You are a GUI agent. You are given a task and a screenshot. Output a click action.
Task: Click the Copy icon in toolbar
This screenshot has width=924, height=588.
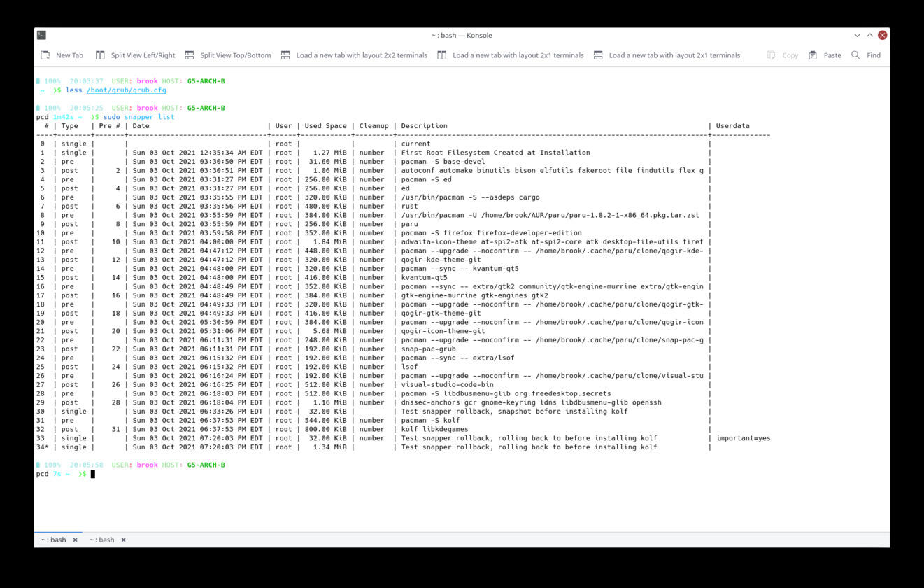click(772, 55)
